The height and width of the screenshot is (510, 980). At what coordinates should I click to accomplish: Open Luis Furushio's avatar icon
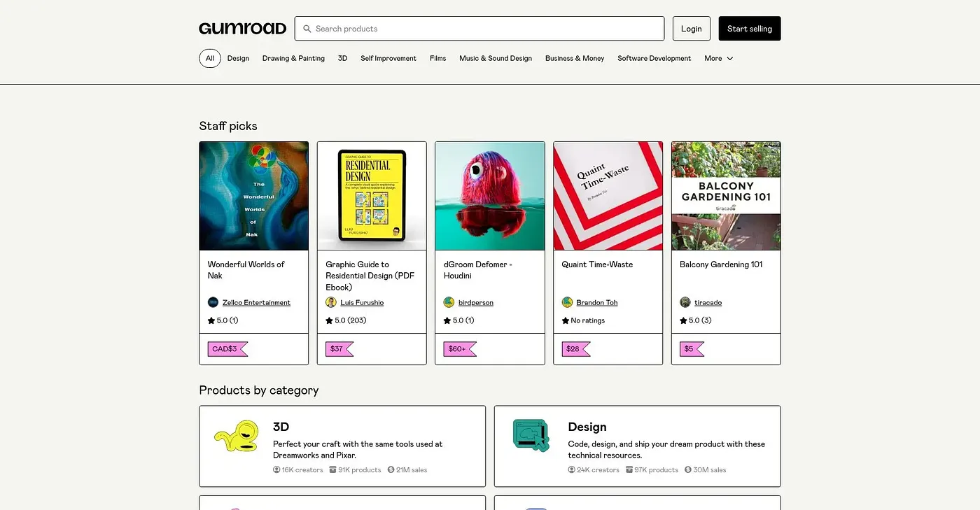click(x=331, y=302)
